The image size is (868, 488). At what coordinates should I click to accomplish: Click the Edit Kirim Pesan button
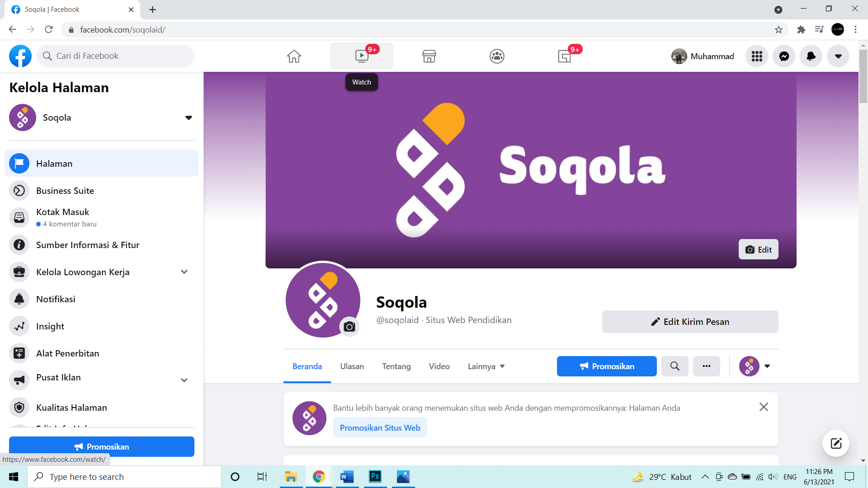690,322
